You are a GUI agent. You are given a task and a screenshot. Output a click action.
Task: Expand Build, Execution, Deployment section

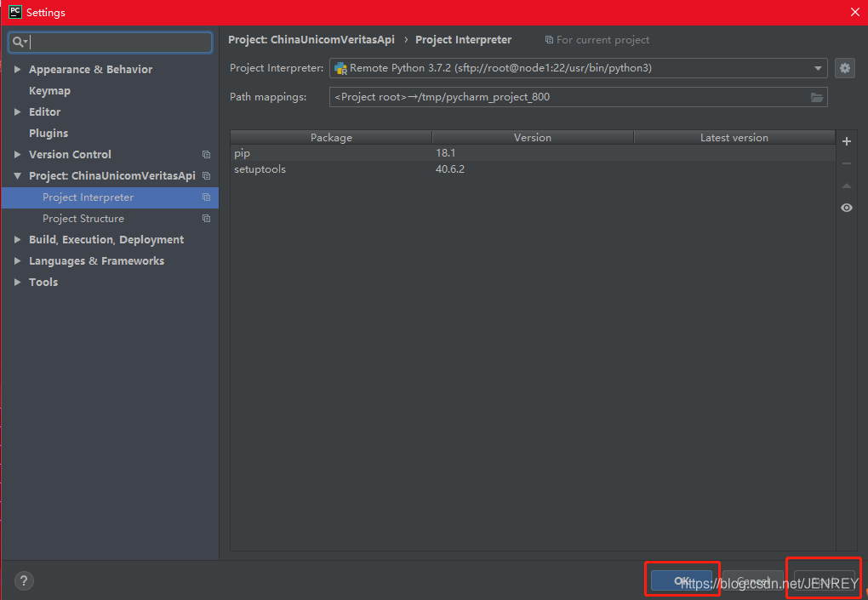tap(17, 240)
